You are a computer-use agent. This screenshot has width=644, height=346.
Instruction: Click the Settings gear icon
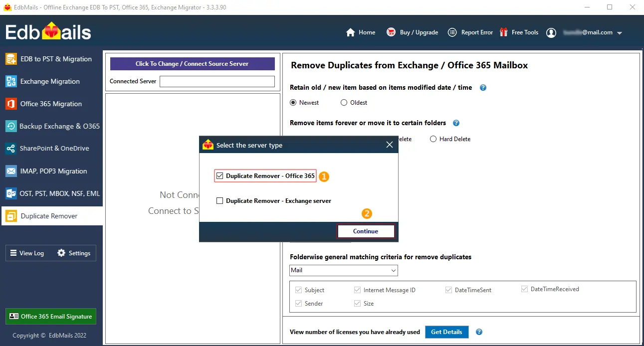point(61,253)
